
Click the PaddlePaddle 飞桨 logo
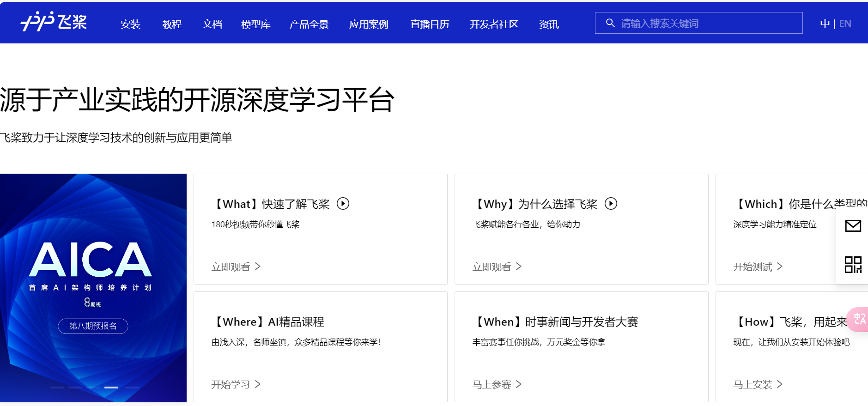[x=54, y=22]
